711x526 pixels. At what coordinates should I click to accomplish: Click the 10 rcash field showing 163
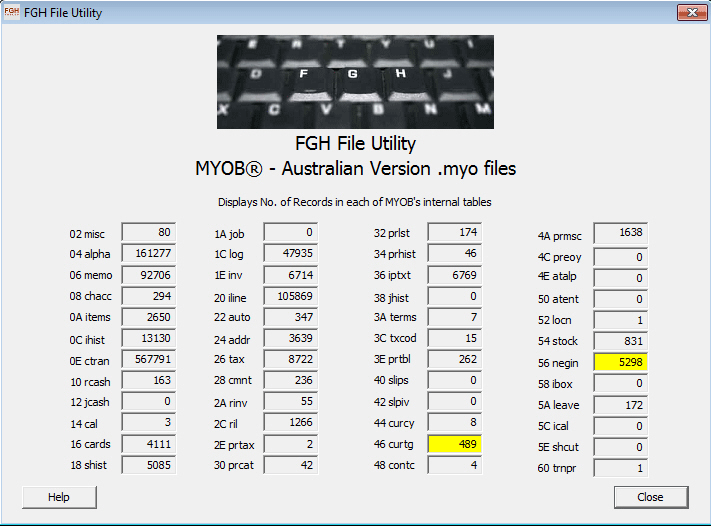[148, 380]
